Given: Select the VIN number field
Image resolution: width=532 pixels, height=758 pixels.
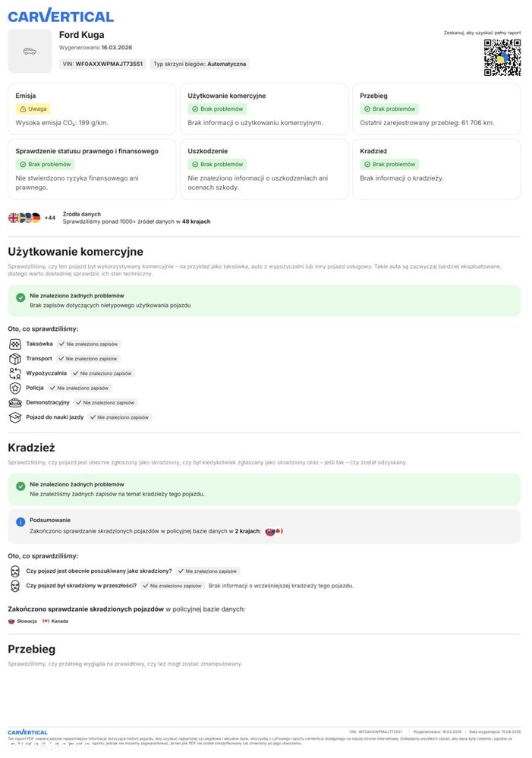Looking at the screenshot, I should coord(102,64).
